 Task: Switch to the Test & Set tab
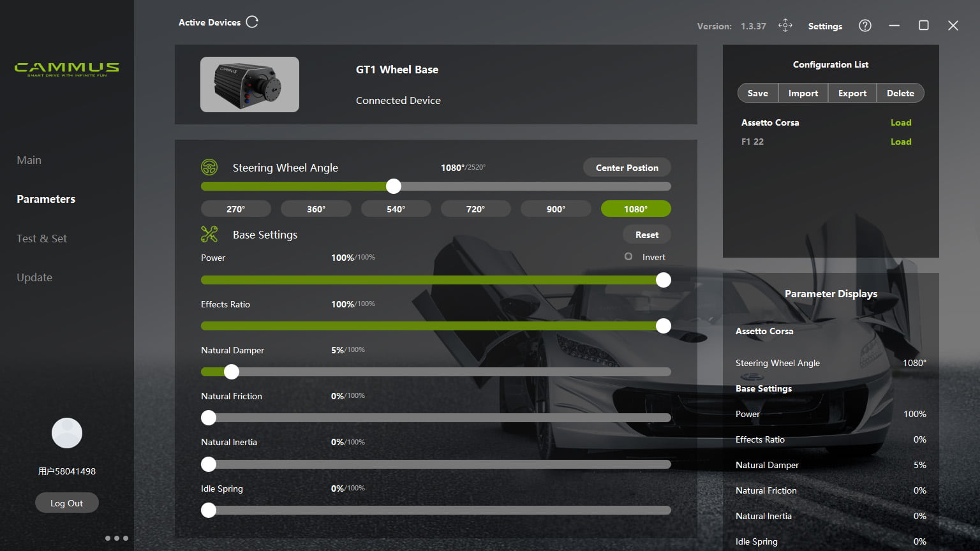[x=41, y=239]
